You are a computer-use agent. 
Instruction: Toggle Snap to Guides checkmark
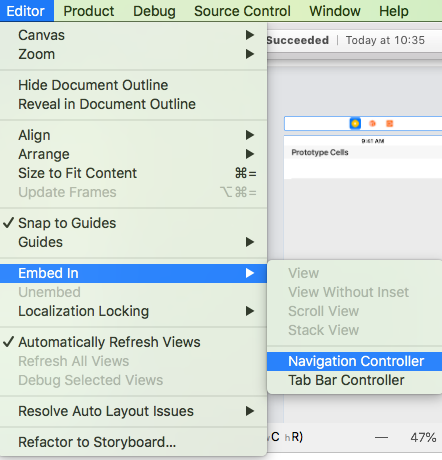133,223
